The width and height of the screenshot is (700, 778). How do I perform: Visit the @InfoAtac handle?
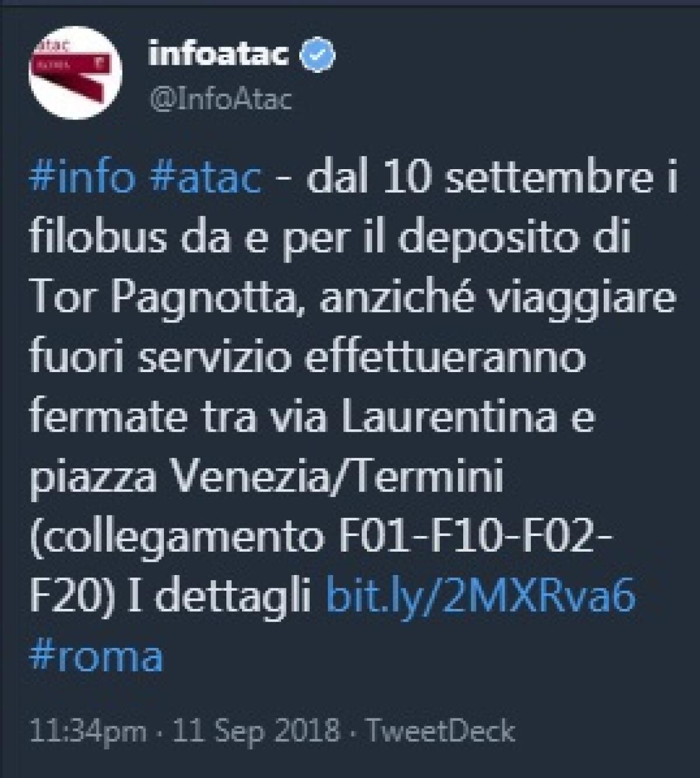click(x=220, y=100)
